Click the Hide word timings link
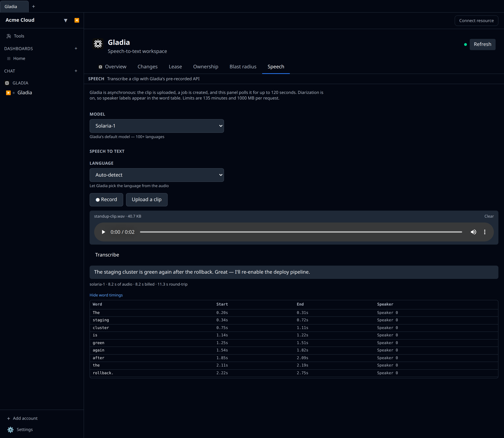The width and height of the screenshot is (504, 438). (x=106, y=295)
